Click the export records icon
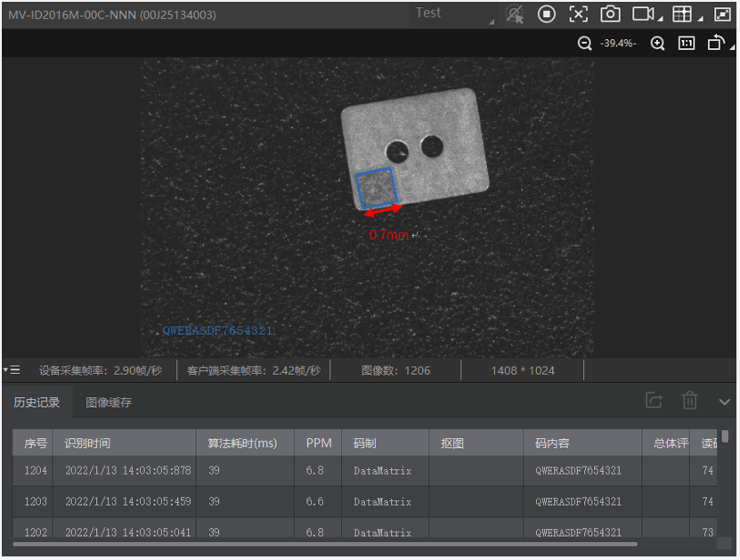The width and height of the screenshot is (740, 560). point(655,402)
